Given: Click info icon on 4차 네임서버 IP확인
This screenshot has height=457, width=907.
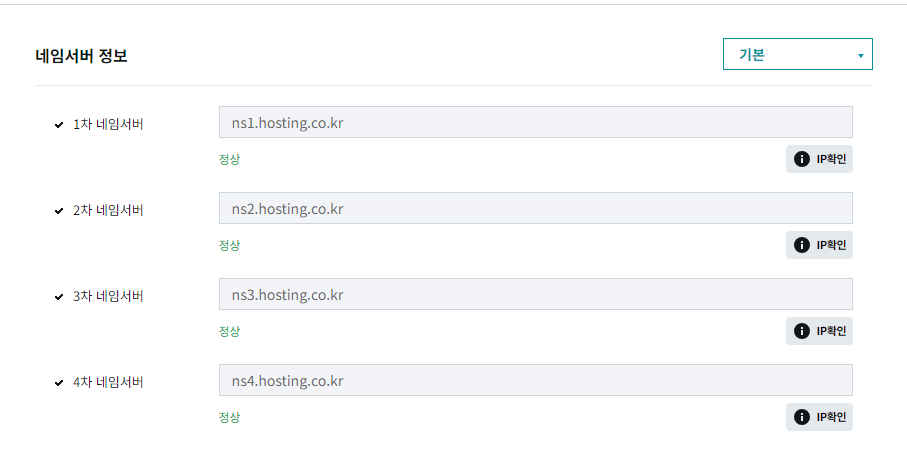Looking at the screenshot, I should click(x=801, y=417).
